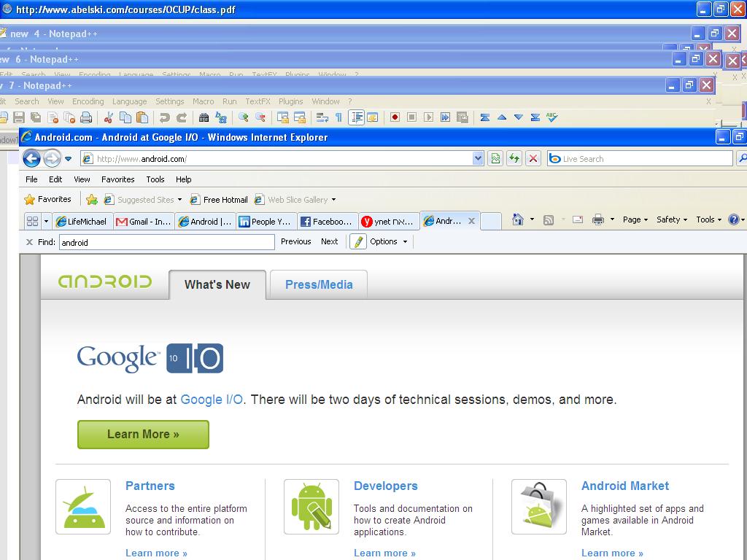
Task: Open Safety command bar dropdown
Action: point(672,219)
